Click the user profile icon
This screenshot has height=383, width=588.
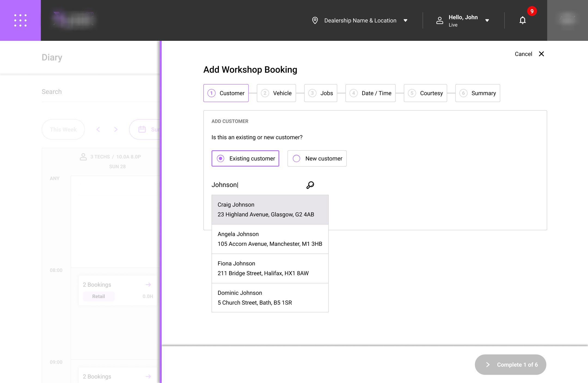click(x=440, y=20)
